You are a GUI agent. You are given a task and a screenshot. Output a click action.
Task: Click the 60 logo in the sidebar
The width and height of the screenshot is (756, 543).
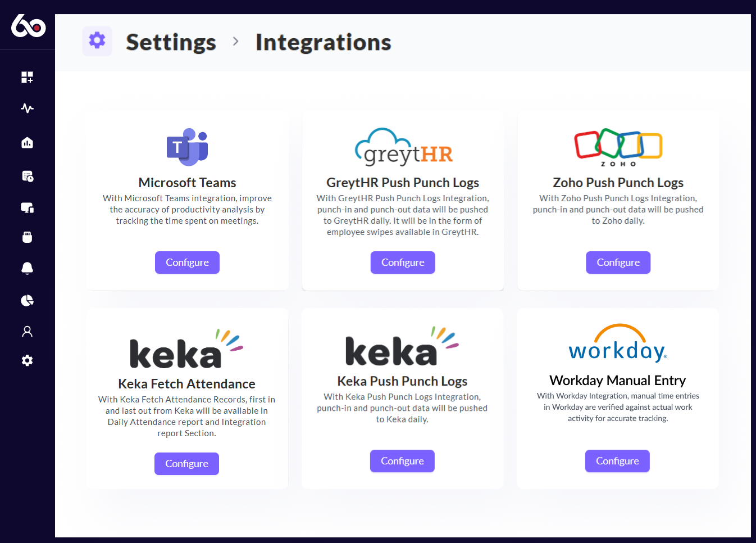coord(28,26)
